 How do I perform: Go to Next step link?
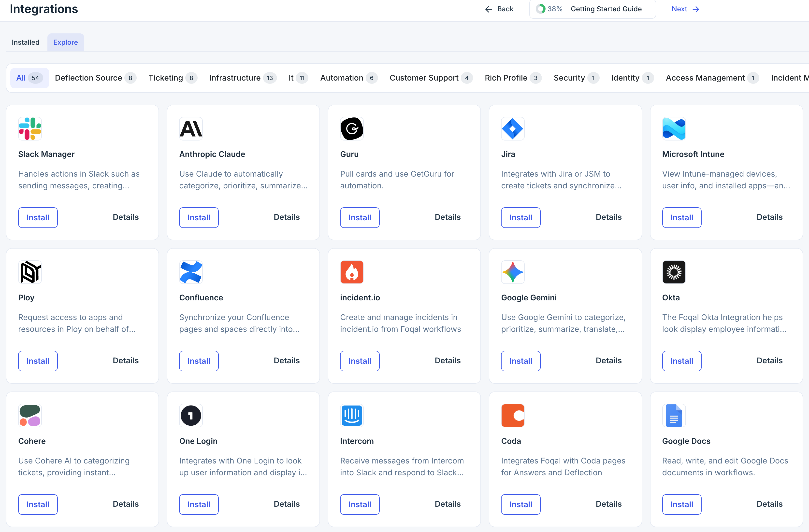coord(685,9)
